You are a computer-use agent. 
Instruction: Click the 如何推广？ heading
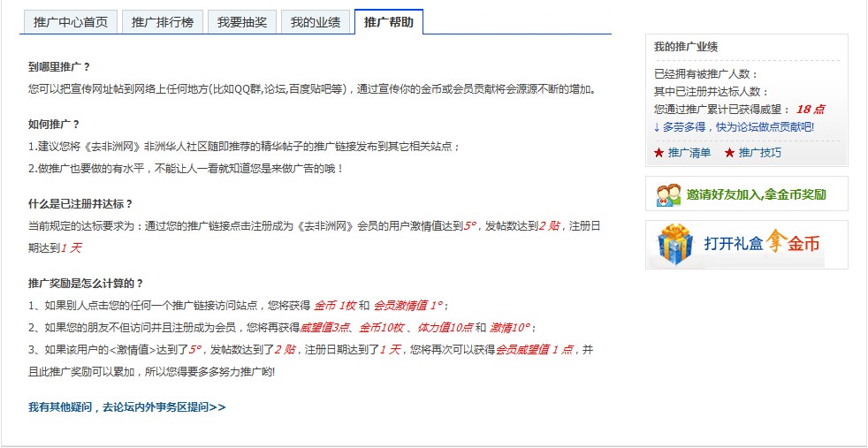point(54,125)
